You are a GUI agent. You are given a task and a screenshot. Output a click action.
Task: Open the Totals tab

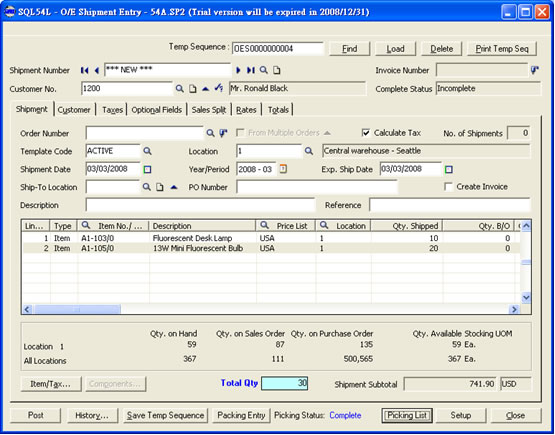[278, 110]
